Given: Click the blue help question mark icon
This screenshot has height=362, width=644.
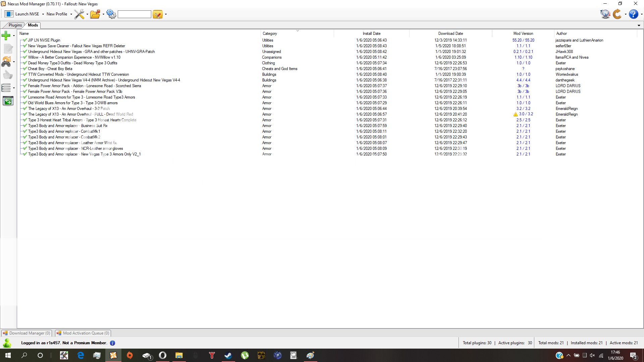Looking at the screenshot, I should coord(633,14).
